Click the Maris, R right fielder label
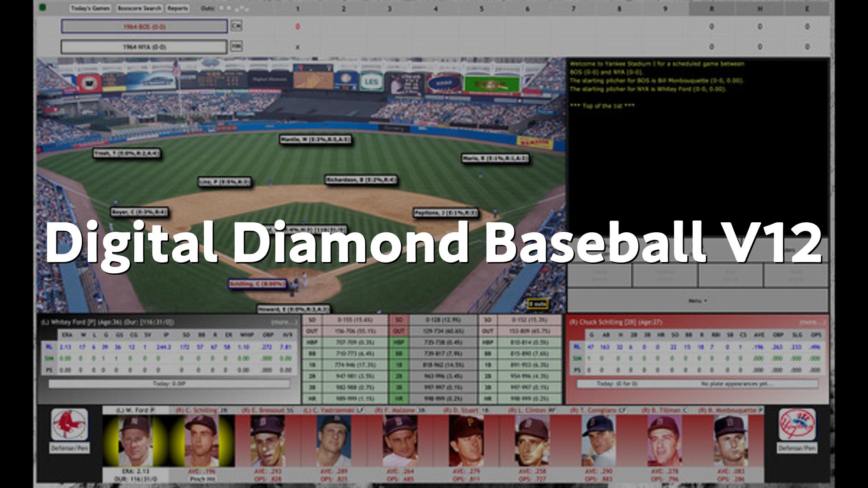 495,159
